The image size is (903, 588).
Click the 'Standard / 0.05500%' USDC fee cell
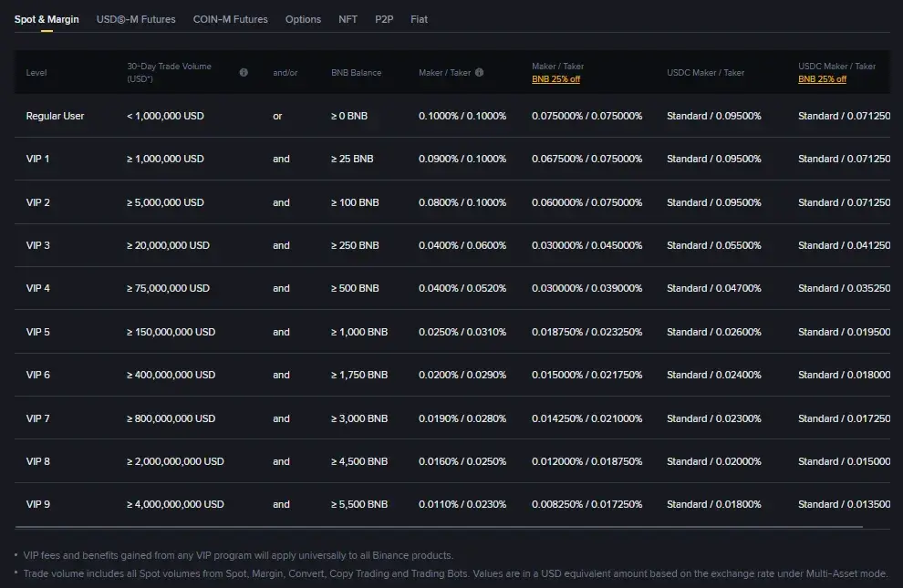(x=714, y=245)
